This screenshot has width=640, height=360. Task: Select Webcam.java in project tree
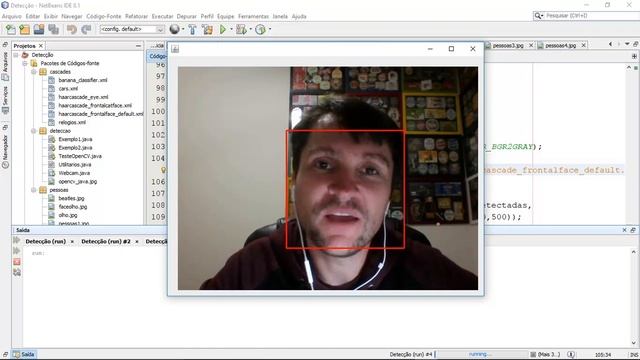click(x=74, y=173)
